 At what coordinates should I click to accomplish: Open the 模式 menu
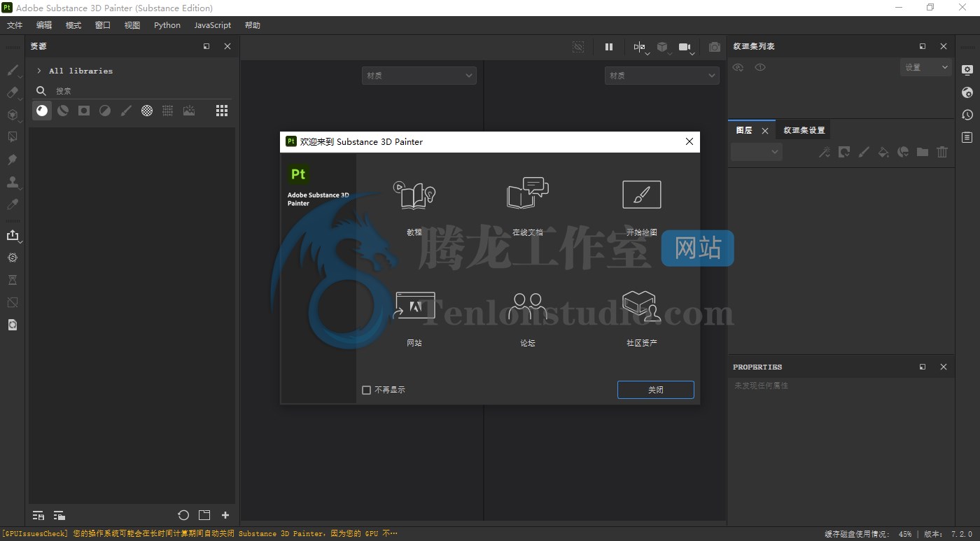click(73, 25)
